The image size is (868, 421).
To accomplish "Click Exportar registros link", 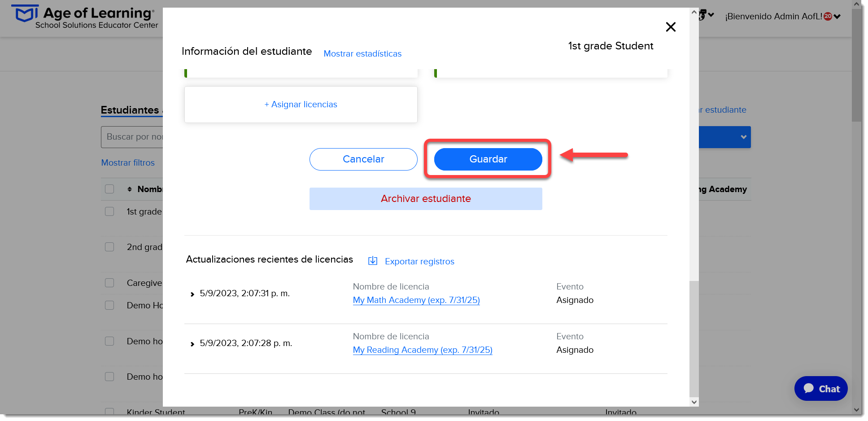I will (x=419, y=262).
